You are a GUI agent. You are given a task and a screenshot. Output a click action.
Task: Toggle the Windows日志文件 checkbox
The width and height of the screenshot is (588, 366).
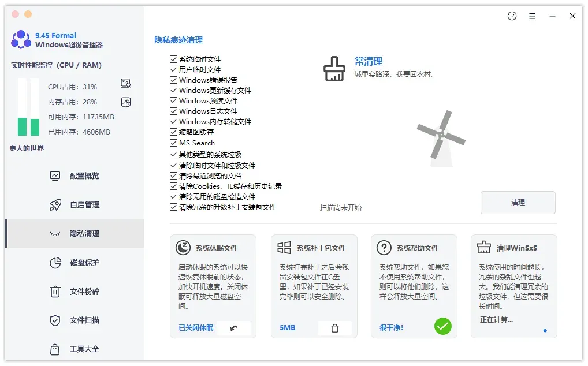[x=173, y=111]
